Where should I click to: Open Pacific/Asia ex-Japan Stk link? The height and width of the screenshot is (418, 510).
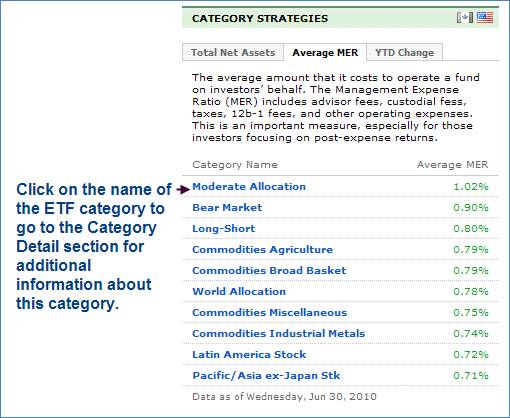(x=266, y=376)
